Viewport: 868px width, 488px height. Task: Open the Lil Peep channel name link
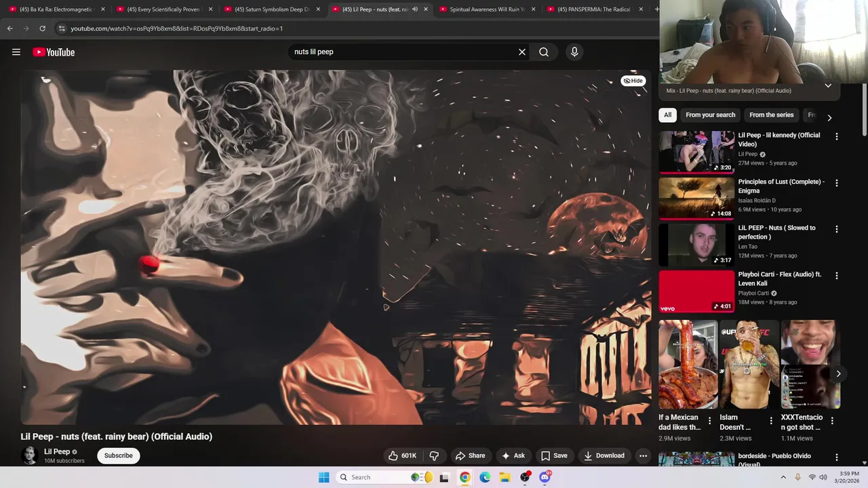pyautogui.click(x=57, y=451)
